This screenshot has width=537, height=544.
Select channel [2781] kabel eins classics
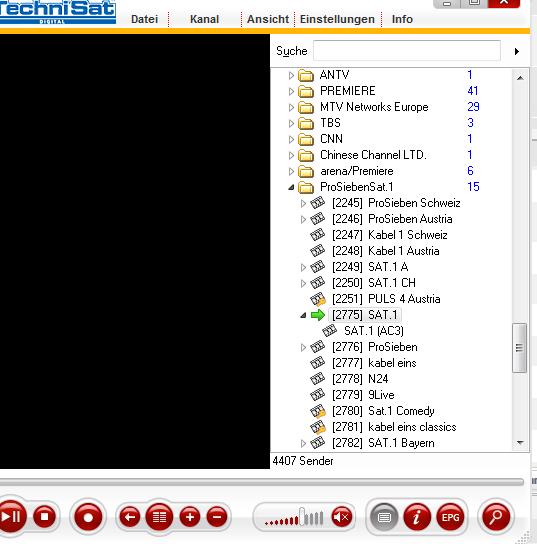tap(394, 427)
